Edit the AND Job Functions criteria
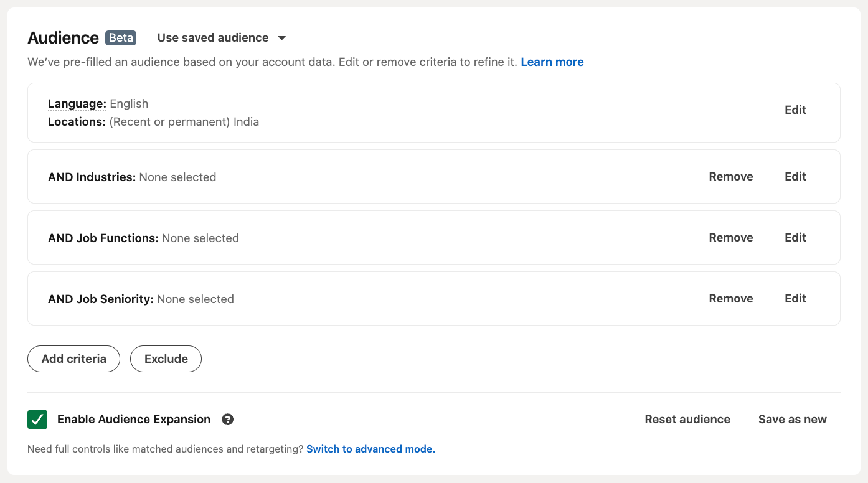 tap(795, 238)
